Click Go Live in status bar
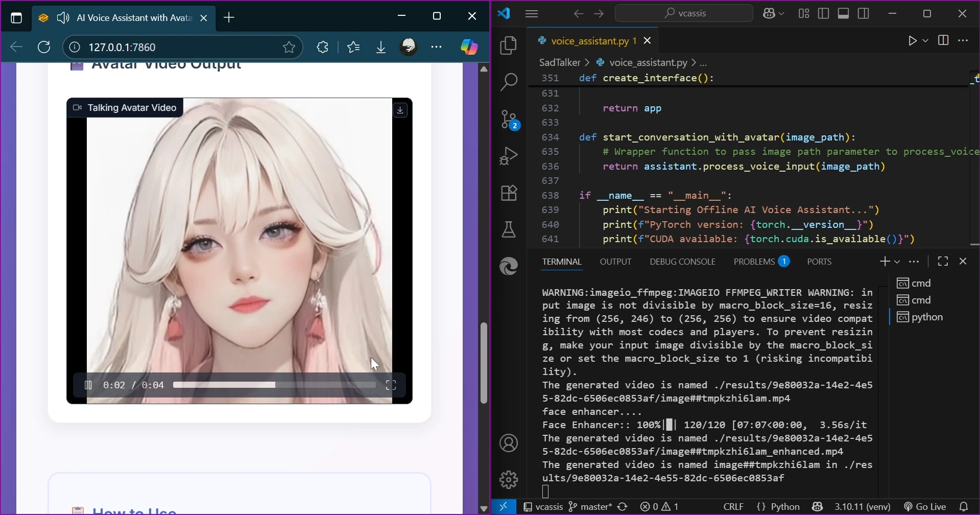 click(x=925, y=507)
